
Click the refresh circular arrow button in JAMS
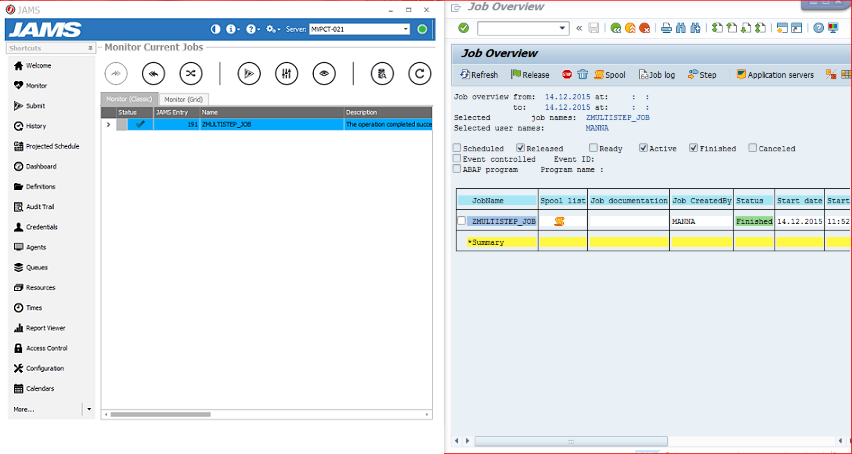tap(419, 74)
